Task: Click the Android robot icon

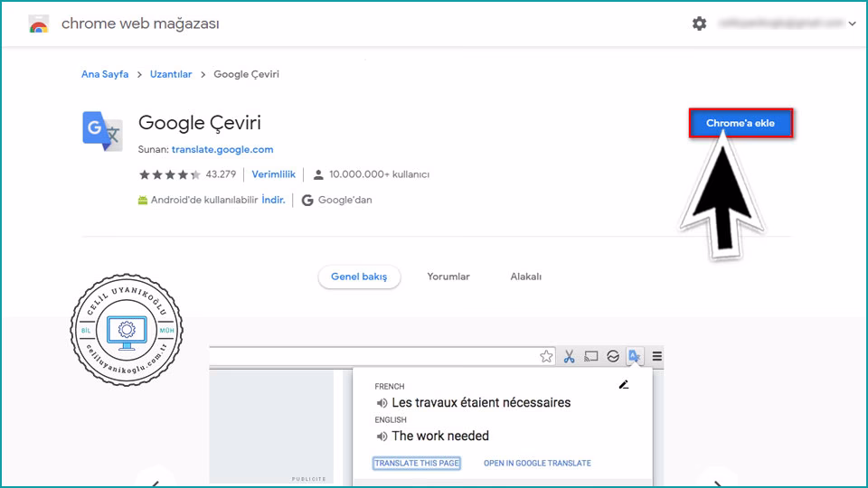Action: coord(143,200)
